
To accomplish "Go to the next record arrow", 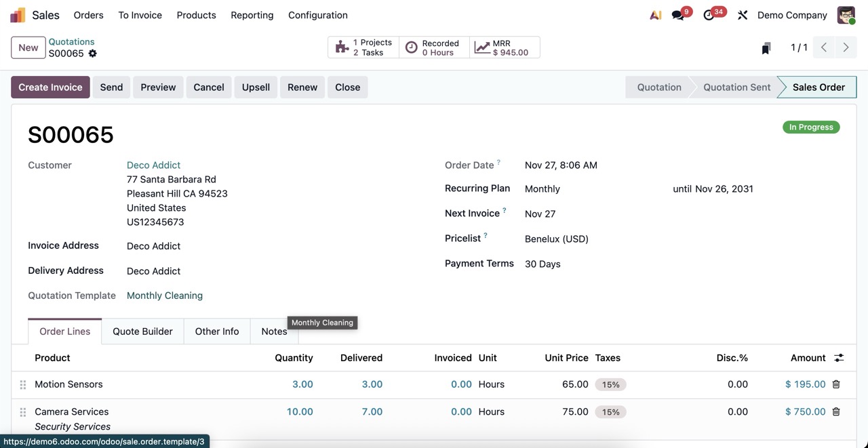I will coord(846,47).
